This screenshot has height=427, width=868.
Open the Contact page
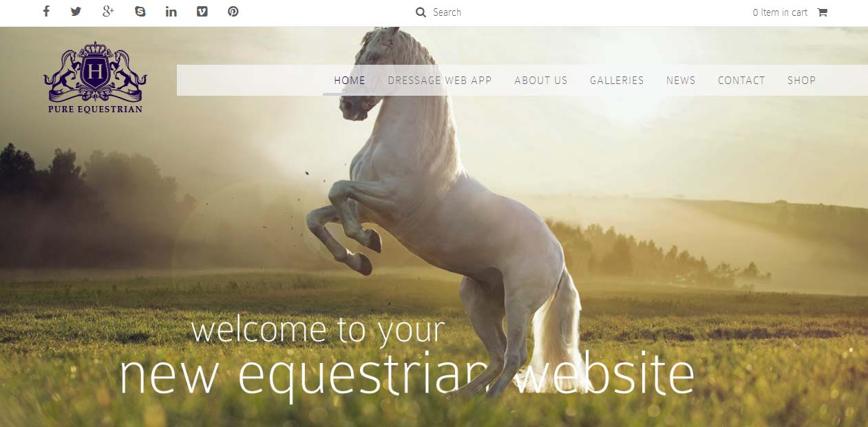(741, 81)
